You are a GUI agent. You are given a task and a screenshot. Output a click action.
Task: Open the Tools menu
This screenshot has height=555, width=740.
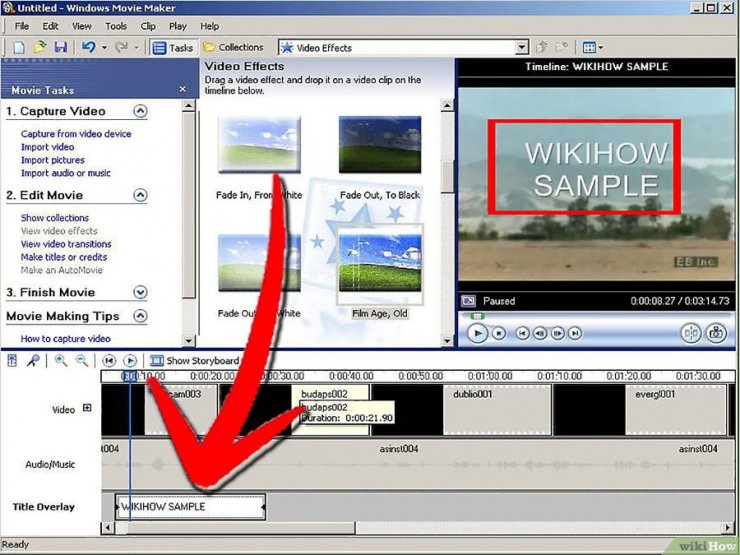tap(116, 26)
